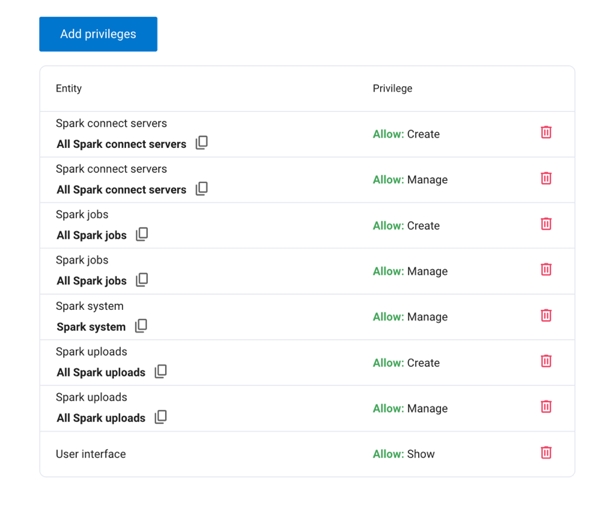Select the Entity column header
600x505 pixels.
pyautogui.click(x=69, y=88)
